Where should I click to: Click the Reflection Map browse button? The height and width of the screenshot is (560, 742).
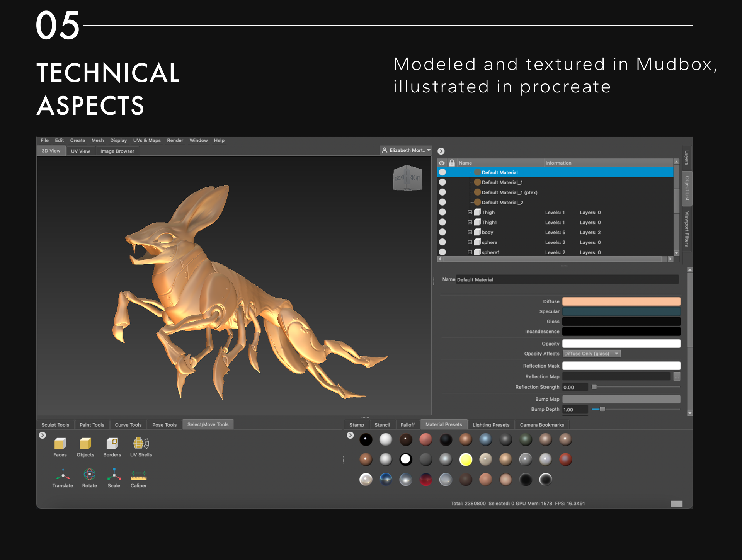click(677, 376)
